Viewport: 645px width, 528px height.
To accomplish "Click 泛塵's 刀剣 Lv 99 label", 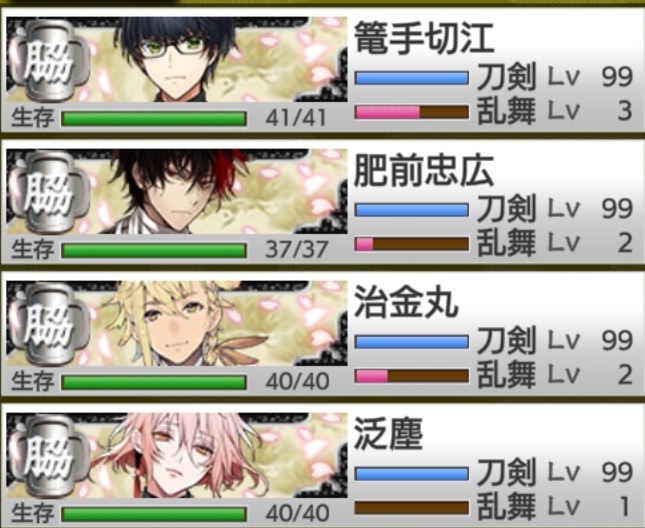I will [555, 472].
